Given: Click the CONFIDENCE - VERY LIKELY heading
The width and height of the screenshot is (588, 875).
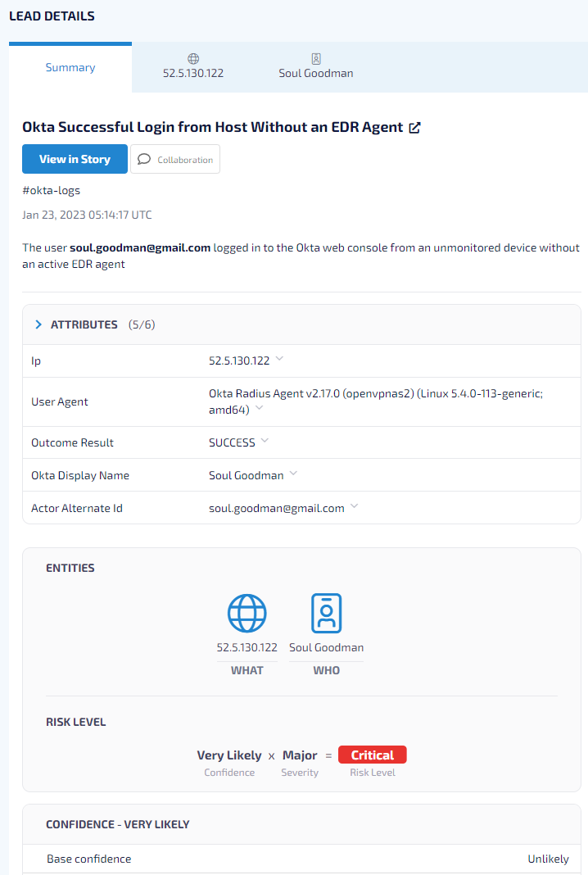Looking at the screenshot, I should pos(118,824).
